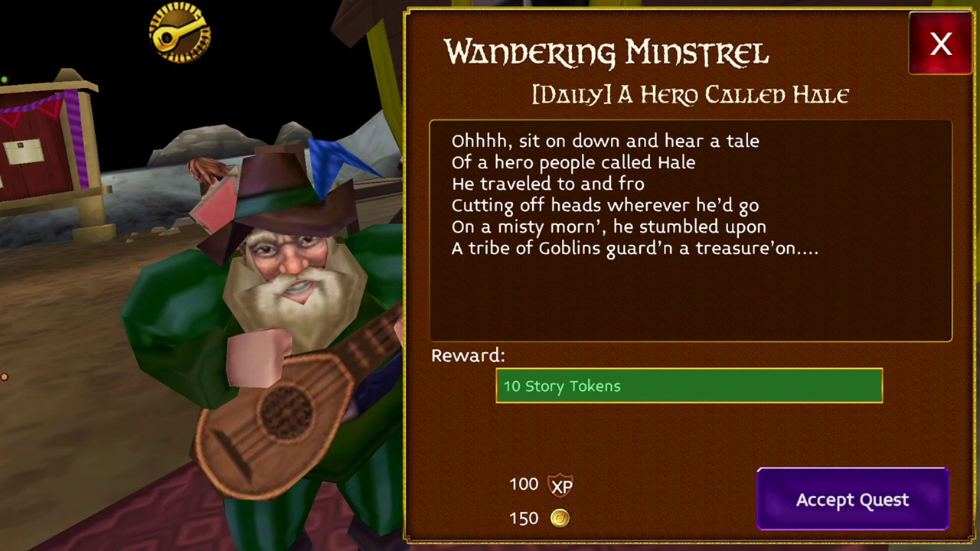This screenshot has height=551, width=980.
Task: Click the golden lute quest marker icon
Action: 180,31
